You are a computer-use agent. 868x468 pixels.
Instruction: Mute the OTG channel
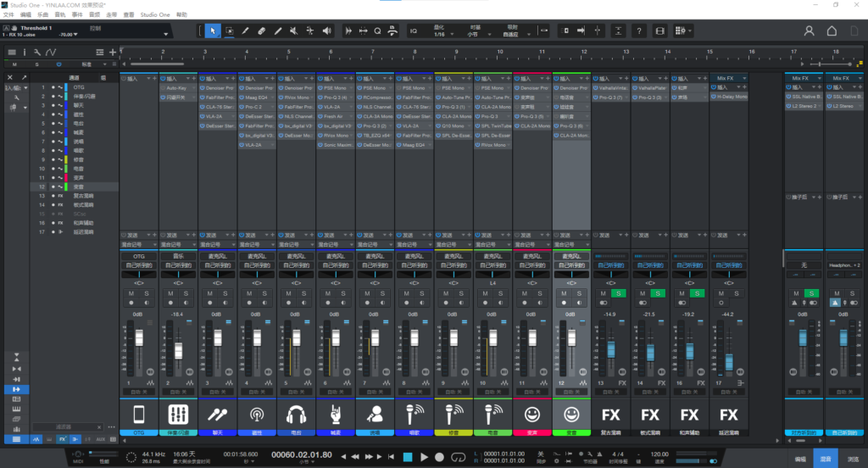click(x=132, y=293)
